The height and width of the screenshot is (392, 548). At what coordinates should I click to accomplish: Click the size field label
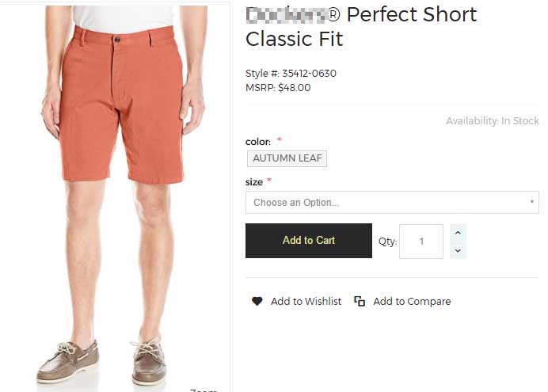tap(254, 182)
